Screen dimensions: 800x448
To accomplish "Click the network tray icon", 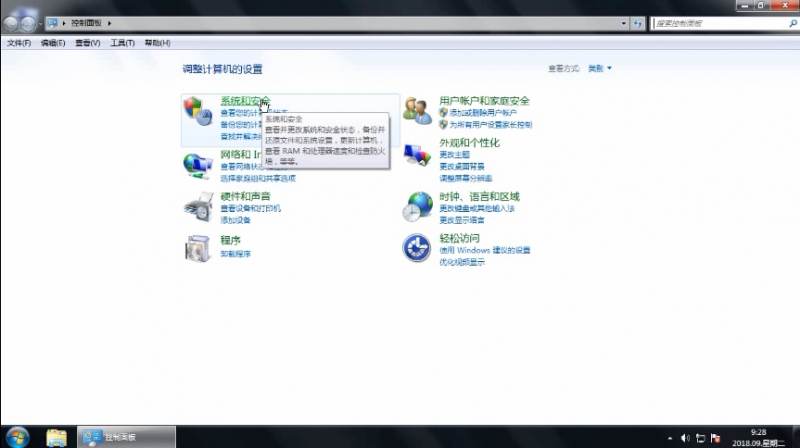I will (x=701, y=438).
